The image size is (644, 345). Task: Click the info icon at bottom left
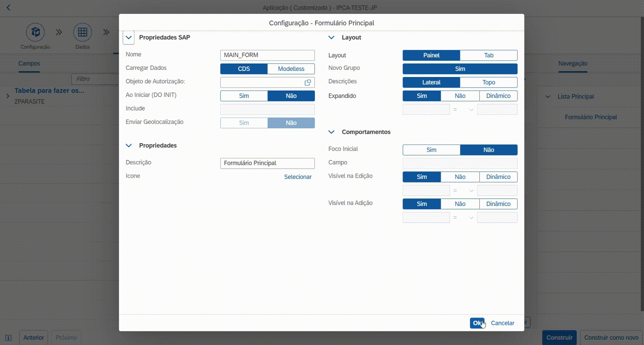coord(8,338)
